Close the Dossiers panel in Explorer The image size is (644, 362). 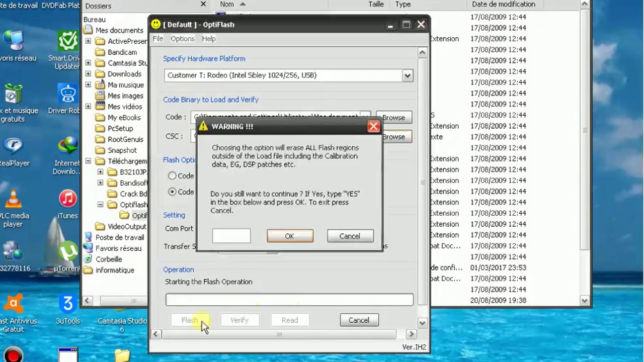click(203, 4)
